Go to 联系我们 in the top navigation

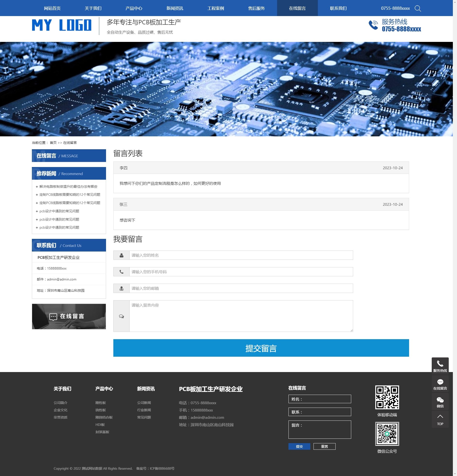[x=338, y=8]
